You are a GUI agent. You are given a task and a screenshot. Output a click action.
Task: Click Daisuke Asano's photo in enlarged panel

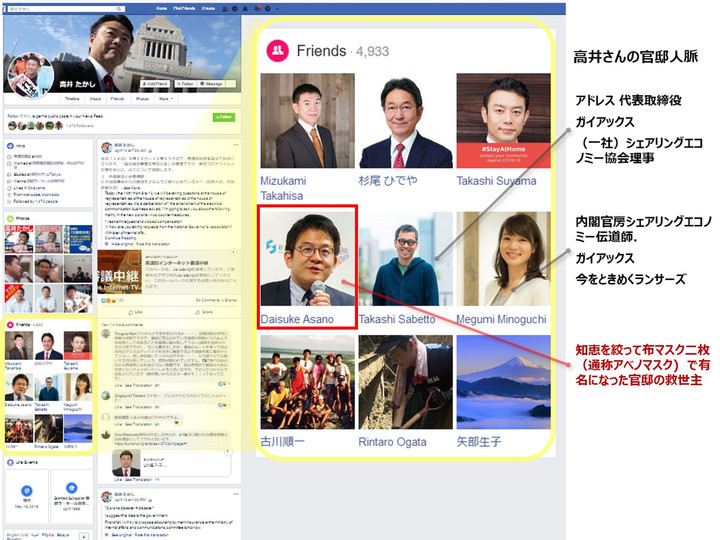308,259
